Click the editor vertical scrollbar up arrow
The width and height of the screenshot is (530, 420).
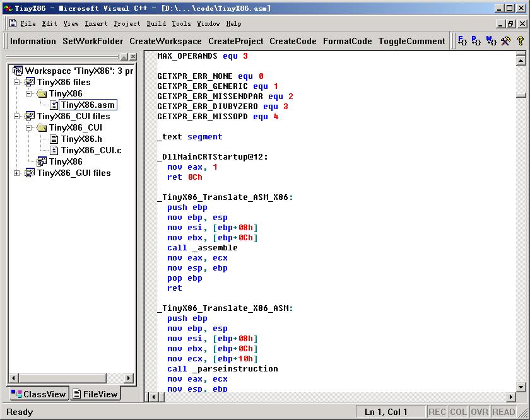521,61
